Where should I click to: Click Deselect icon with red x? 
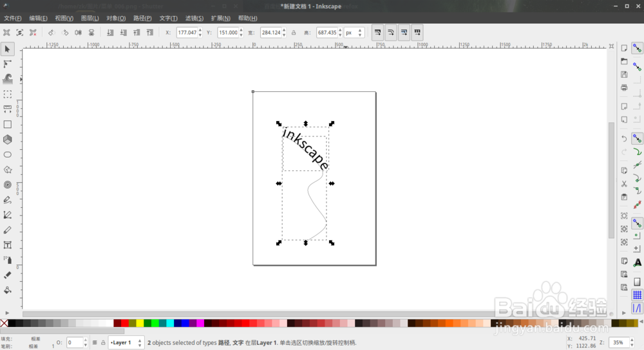tap(33, 32)
